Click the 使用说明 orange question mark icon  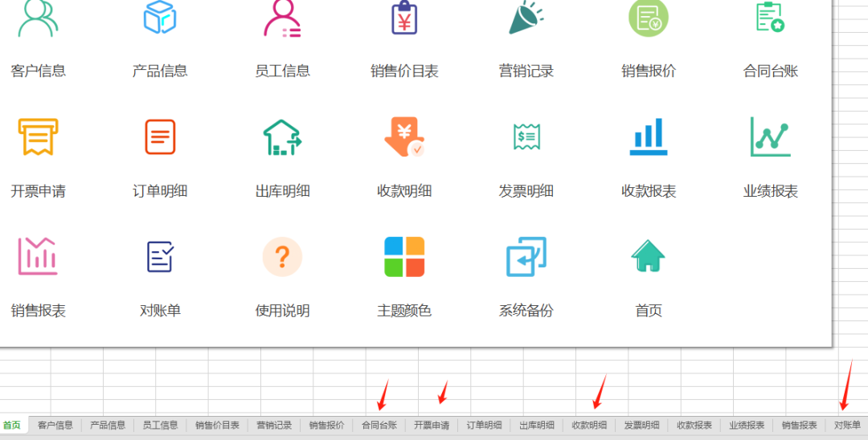point(282,256)
